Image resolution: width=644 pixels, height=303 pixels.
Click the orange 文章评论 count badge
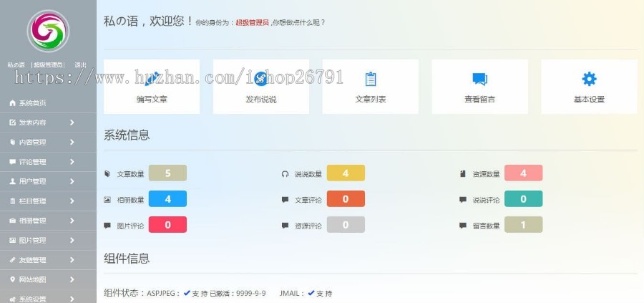(346, 199)
